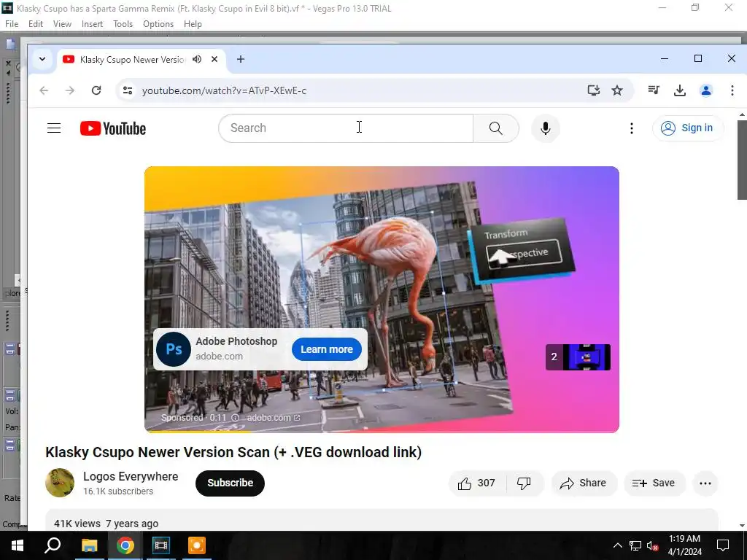
Task: Open the muted volume tray icon
Action: [652, 546]
